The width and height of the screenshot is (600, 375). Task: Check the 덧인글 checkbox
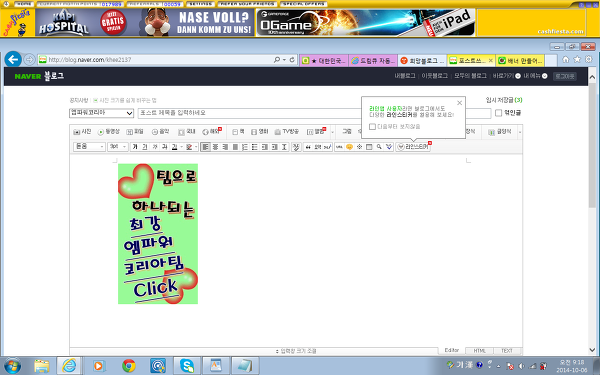pos(498,113)
